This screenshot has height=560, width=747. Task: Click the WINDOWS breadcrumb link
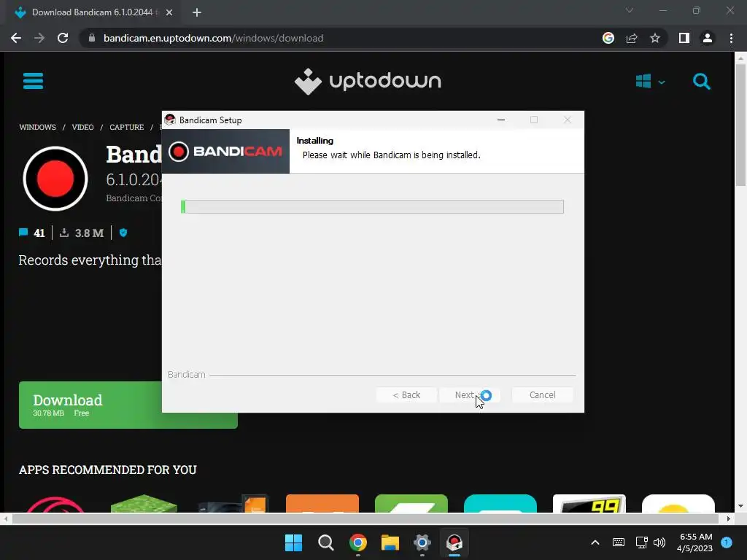tap(38, 127)
